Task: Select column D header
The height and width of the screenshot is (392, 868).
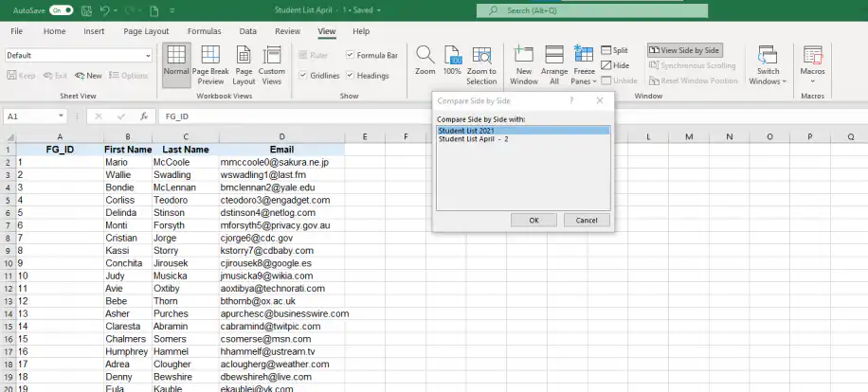Action: coord(281,137)
